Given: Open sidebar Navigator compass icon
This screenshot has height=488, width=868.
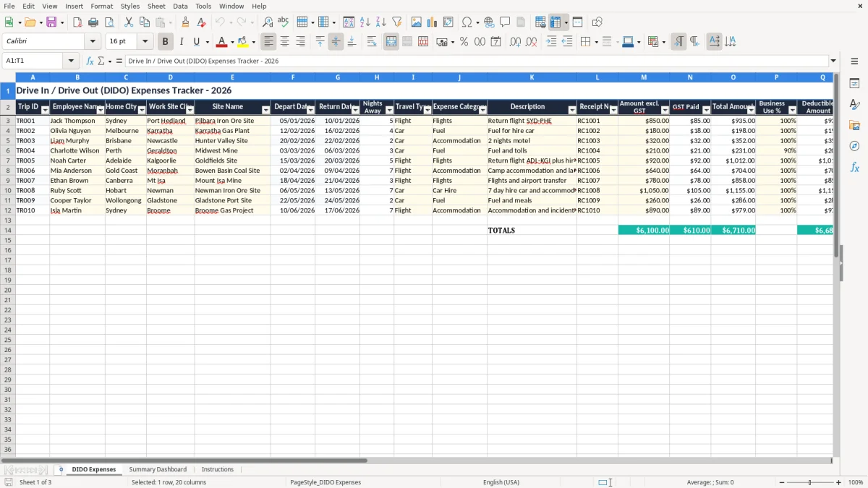Looking at the screenshot, I should pos(854,146).
